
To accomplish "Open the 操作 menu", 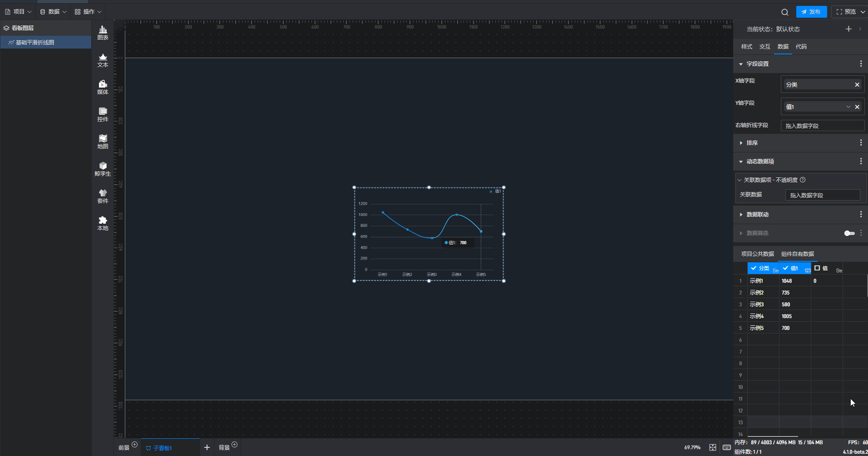I will tap(88, 12).
